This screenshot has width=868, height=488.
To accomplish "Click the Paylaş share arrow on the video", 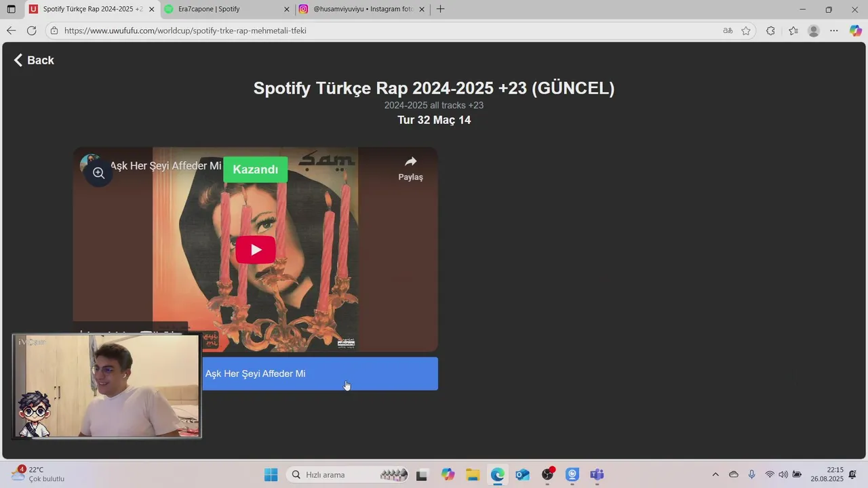I will (410, 168).
